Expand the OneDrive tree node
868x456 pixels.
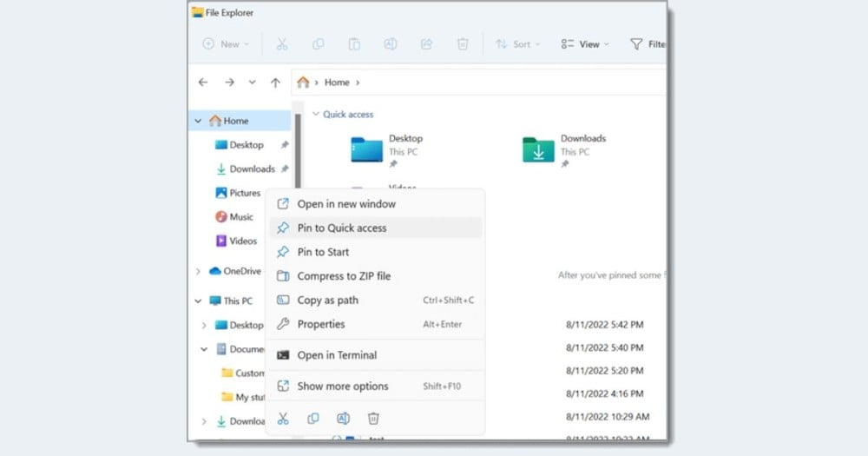coord(199,272)
